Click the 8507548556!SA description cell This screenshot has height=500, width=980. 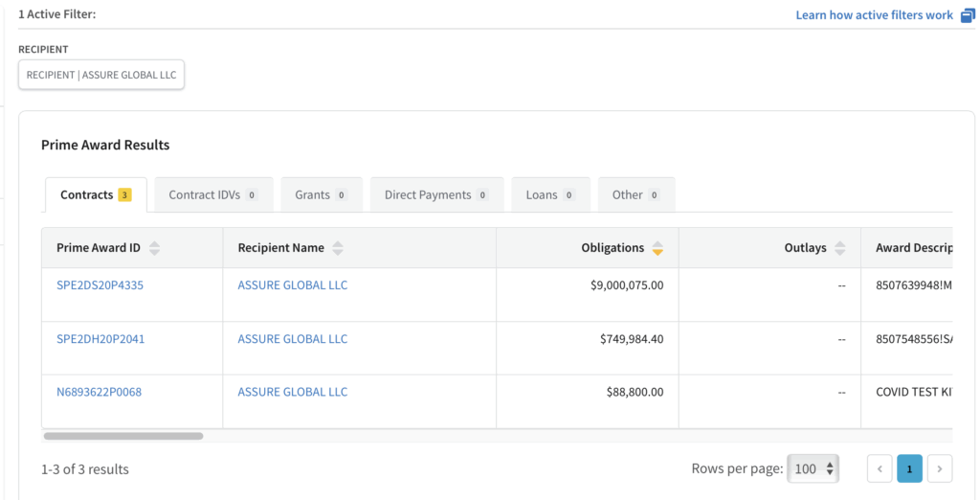(907, 349)
